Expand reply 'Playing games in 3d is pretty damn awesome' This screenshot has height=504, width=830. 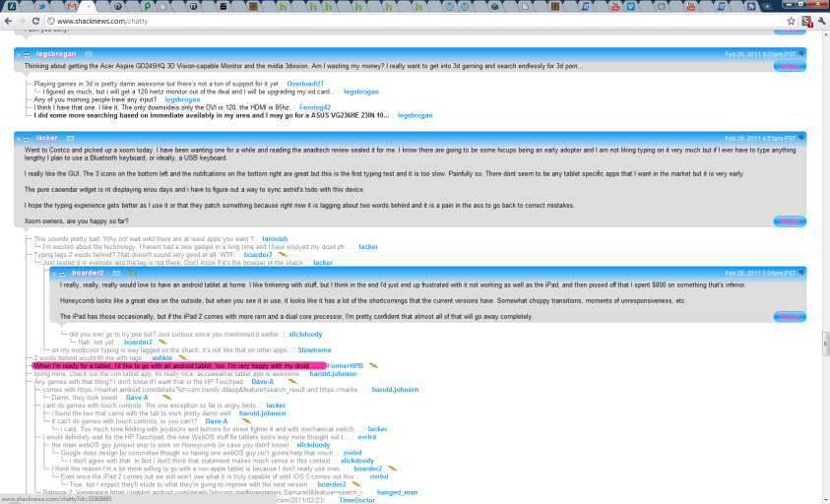tap(157, 84)
